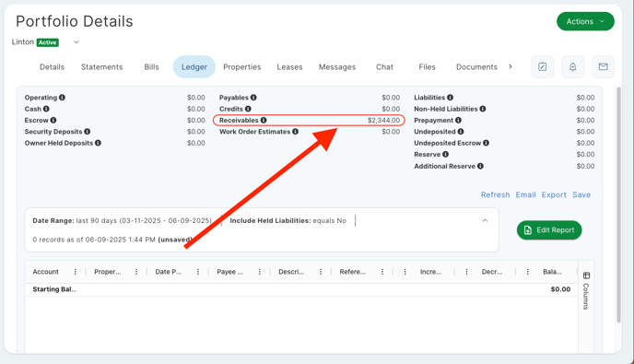Image resolution: width=634 pixels, height=364 pixels.
Task: Switch to the Leases tab
Action: point(289,67)
